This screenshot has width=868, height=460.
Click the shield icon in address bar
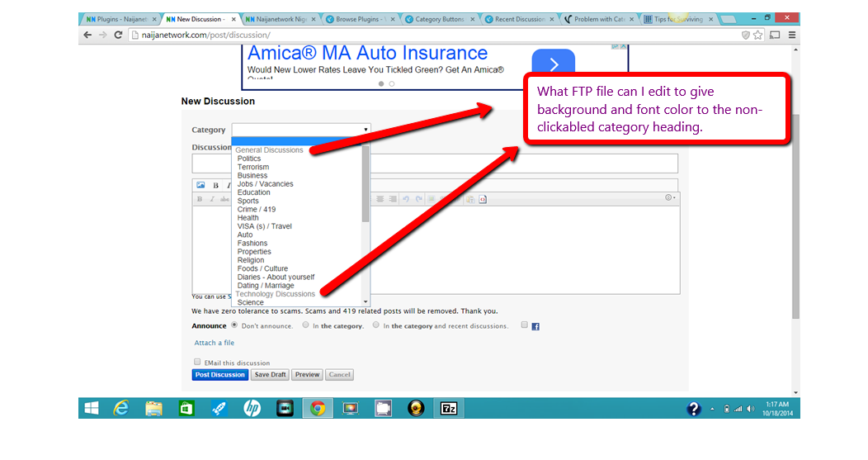tap(746, 35)
